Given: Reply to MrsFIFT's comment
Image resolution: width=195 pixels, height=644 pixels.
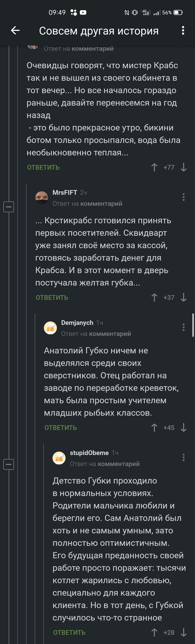Looking at the screenshot, I should pos(52,298).
